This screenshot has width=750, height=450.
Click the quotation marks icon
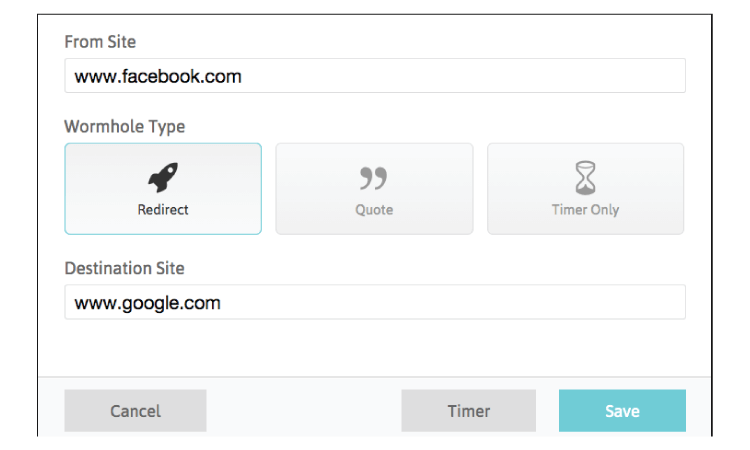(x=374, y=178)
